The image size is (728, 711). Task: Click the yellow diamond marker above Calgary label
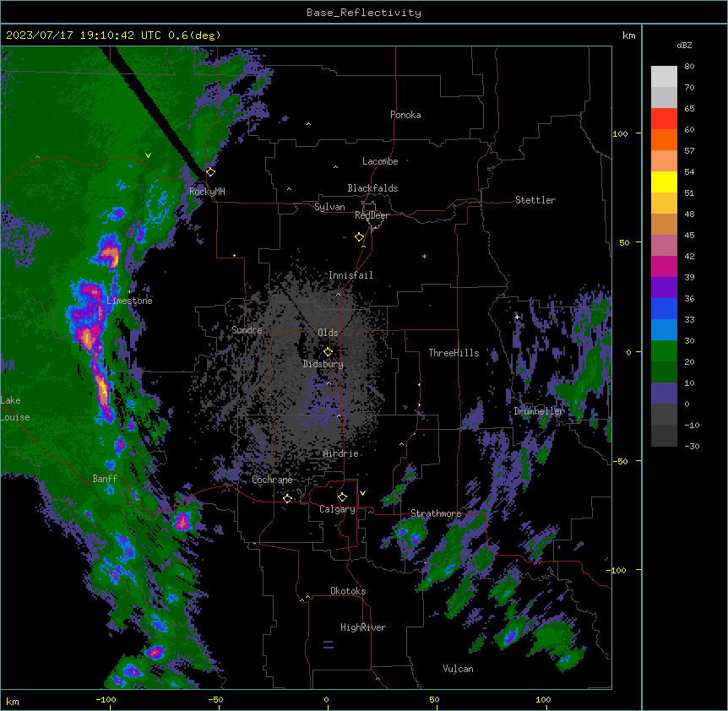pyautogui.click(x=342, y=497)
